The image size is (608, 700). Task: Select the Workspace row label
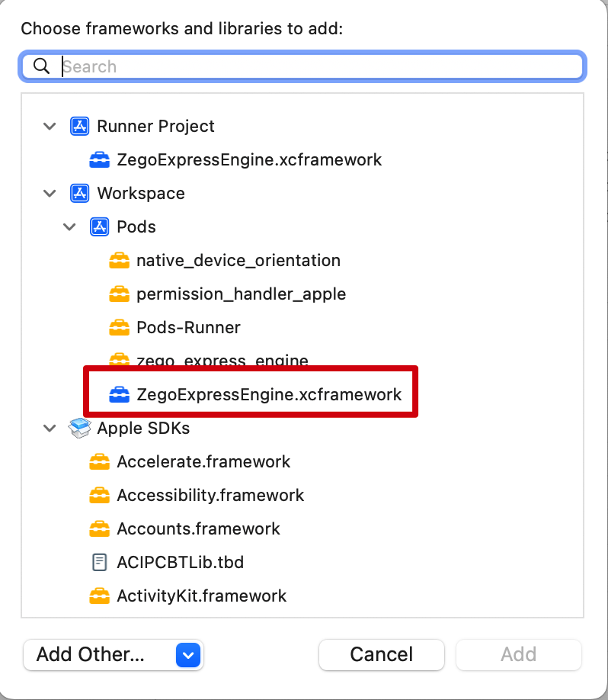click(141, 194)
